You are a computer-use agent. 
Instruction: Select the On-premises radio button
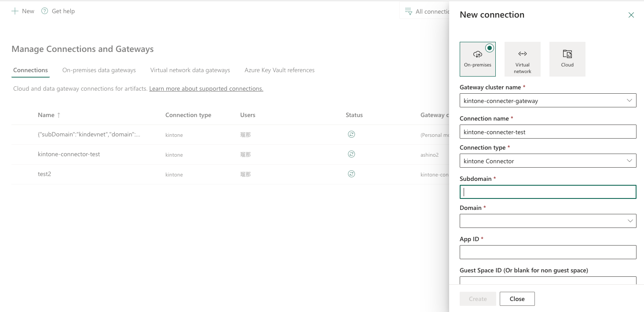pos(490,48)
